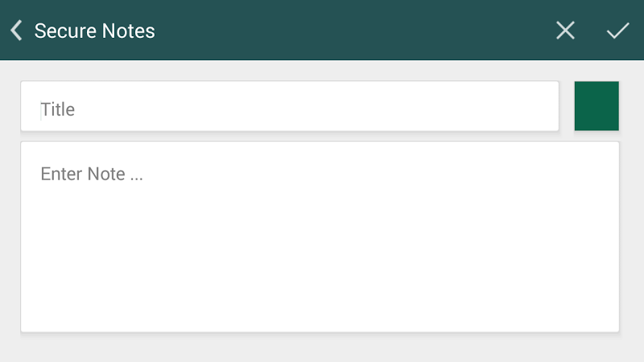Place cursor in the Title box
This screenshot has width=644, height=362.
290,105
